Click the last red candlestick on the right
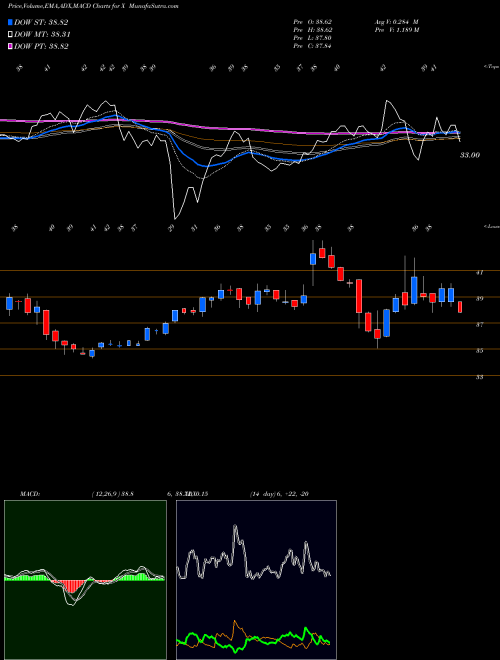500x660 pixels. [460, 307]
